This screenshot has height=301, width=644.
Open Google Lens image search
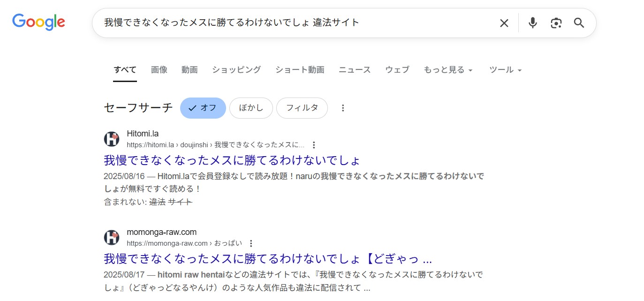pos(556,23)
